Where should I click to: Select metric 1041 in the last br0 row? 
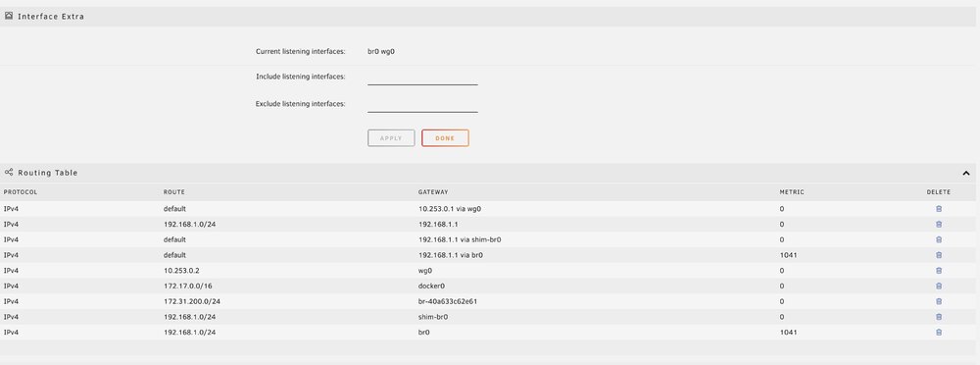tap(788, 333)
